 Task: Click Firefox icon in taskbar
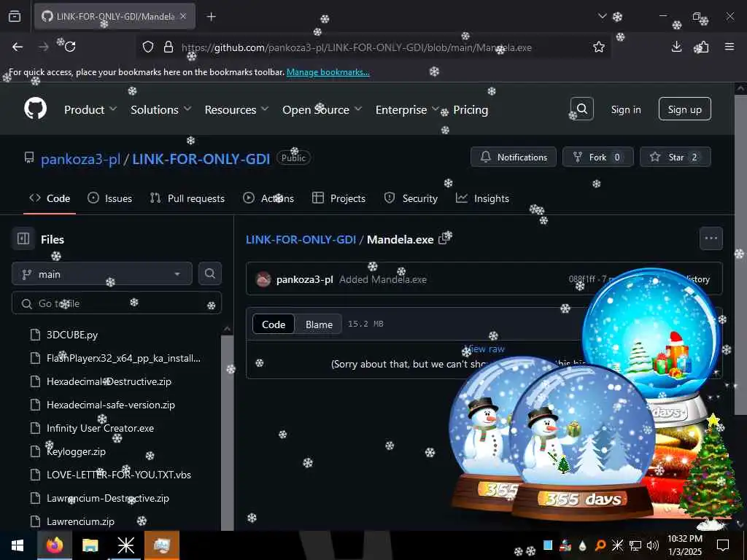pyautogui.click(x=54, y=545)
